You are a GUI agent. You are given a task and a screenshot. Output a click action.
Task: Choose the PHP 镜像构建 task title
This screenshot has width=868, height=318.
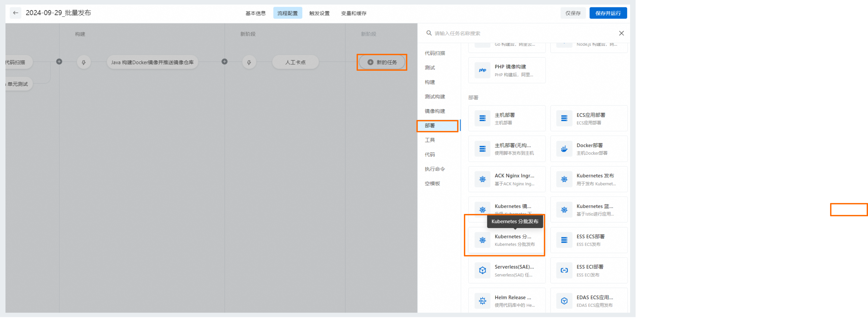pos(510,67)
